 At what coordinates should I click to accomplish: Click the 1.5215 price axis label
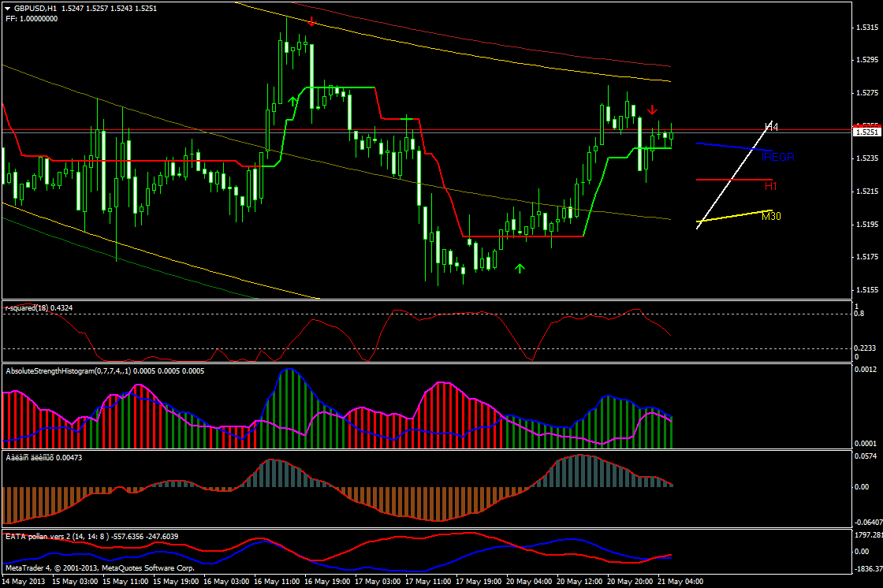pos(866,192)
